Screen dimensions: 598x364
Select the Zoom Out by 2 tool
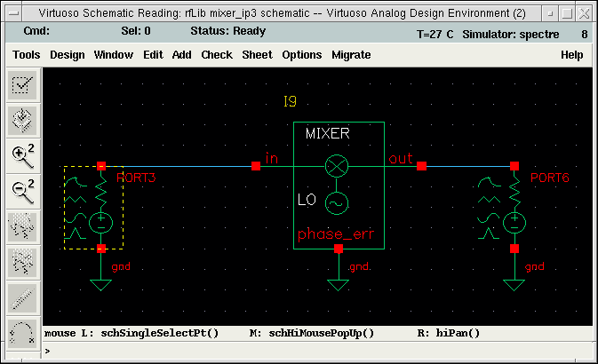coord(22,192)
